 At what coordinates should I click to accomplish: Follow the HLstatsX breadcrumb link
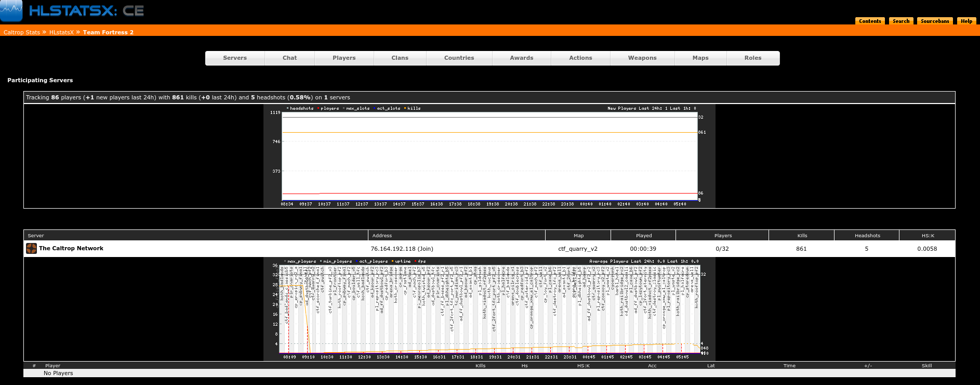tap(61, 32)
